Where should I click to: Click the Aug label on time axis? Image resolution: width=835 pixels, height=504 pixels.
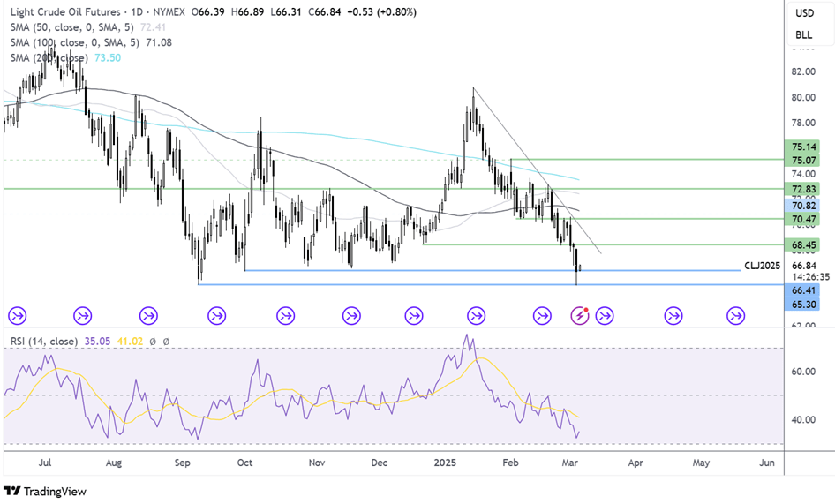click(114, 463)
